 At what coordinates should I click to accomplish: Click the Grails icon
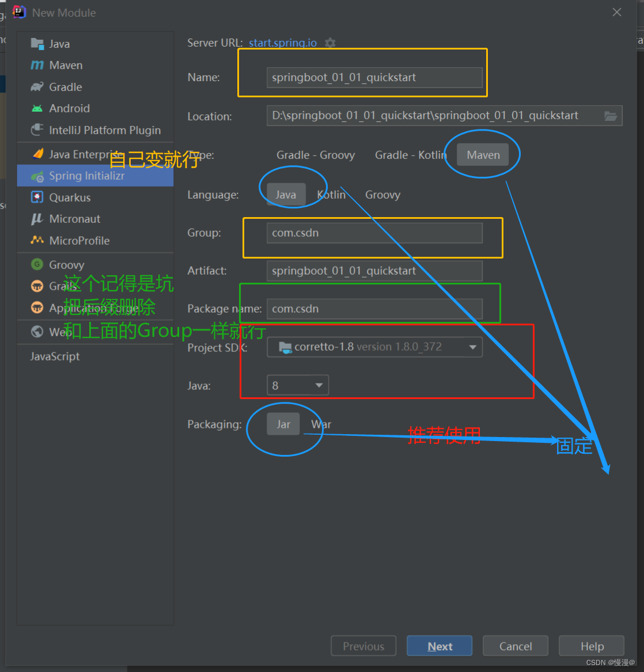click(37, 286)
